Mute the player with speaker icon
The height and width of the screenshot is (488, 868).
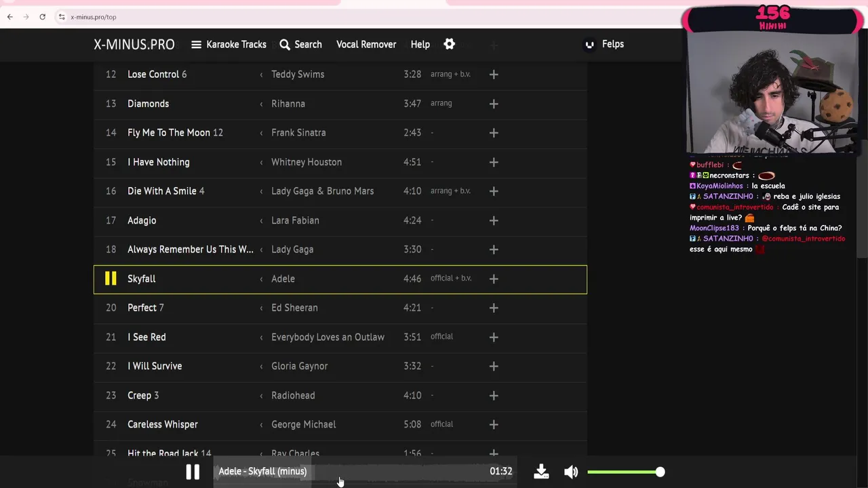coord(571,472)
